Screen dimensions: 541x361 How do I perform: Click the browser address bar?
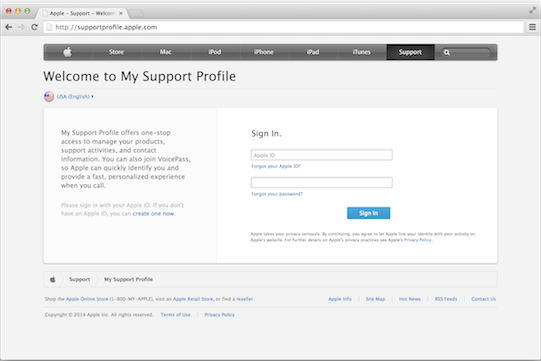tap(283, 27)
